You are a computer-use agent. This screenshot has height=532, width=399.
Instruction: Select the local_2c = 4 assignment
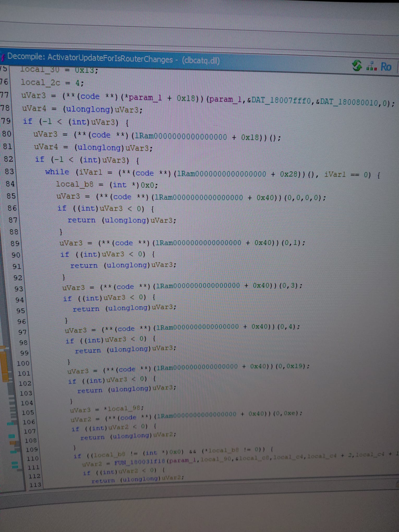[x=52, y=83]
